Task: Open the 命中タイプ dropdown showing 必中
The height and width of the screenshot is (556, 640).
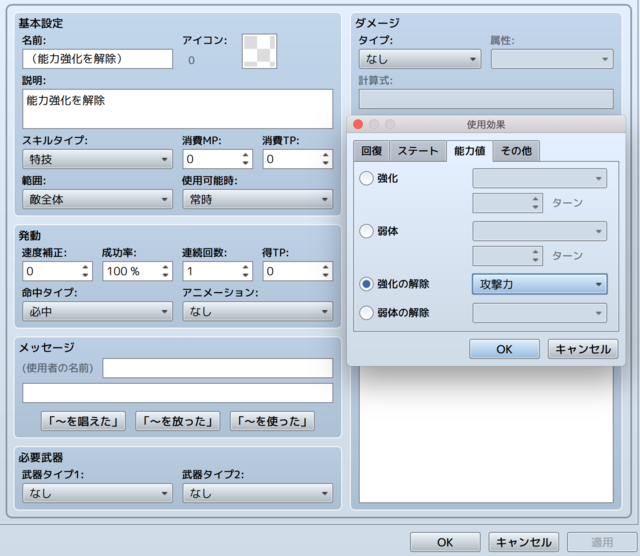Action: pyautogui.click(x=98, y=311)
